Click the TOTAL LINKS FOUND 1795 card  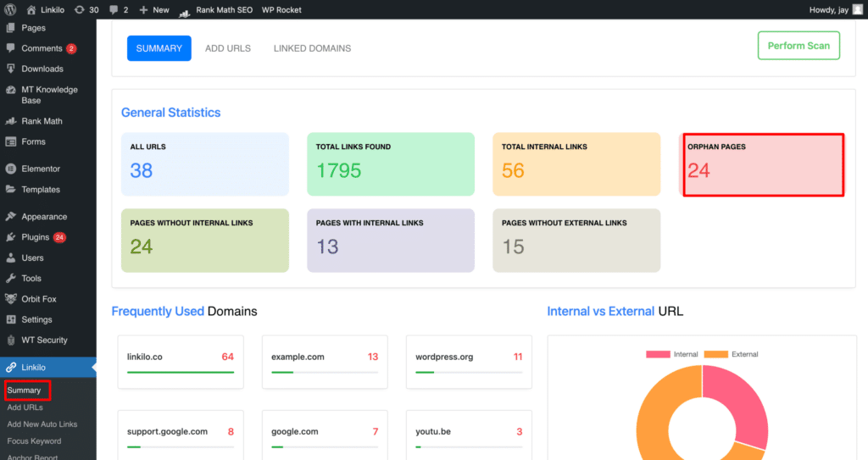(391, 163)
